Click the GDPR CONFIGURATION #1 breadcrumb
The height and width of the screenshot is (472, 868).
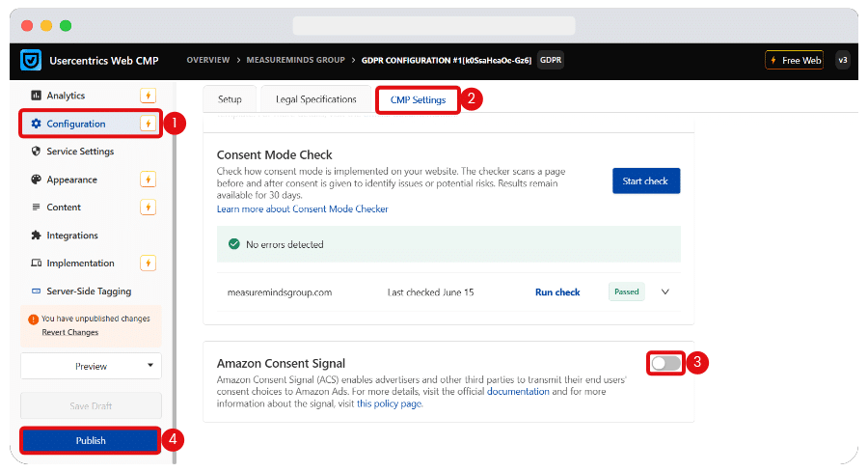(x=447, y=60)
